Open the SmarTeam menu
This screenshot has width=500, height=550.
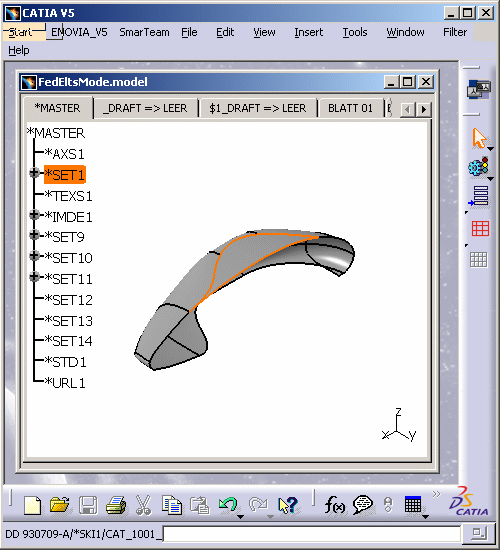coord(144,32)
